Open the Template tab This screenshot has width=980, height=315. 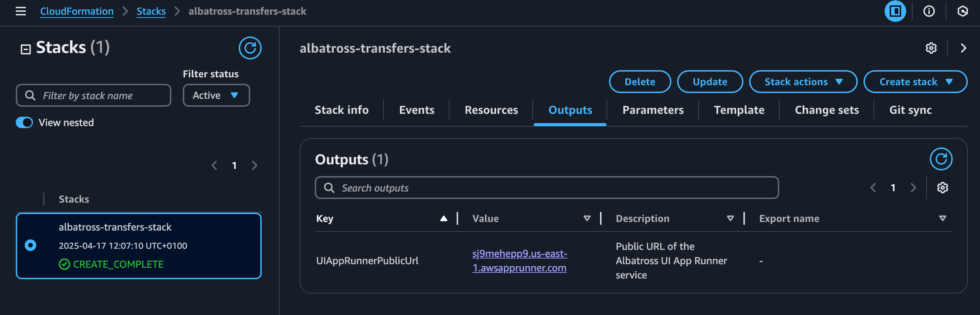point(739,110)
